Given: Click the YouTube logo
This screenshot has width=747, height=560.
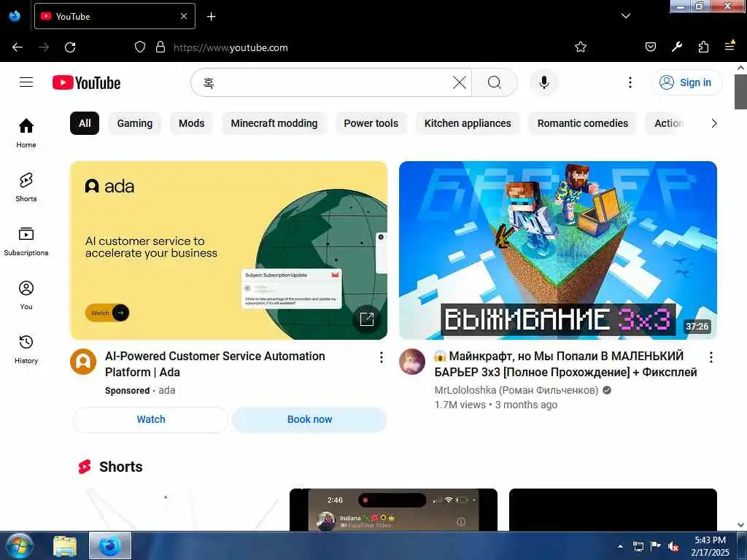Looking at the screenshot, I should pos(86,83).
